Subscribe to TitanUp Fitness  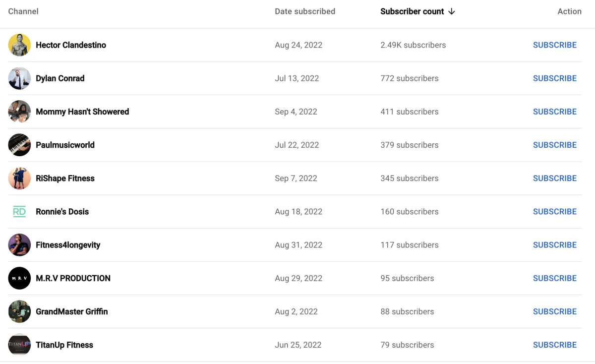pyautogui.click(x=554, y=345)
